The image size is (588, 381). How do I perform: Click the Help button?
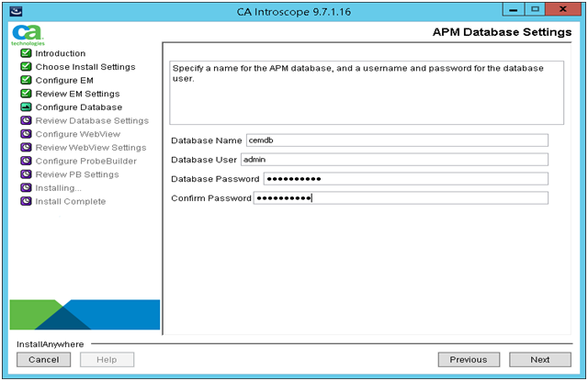[x=107, y=360]
